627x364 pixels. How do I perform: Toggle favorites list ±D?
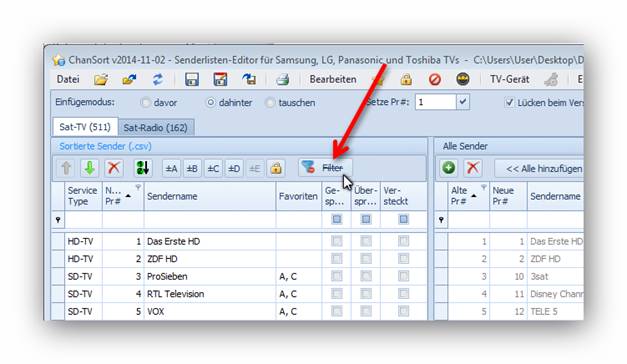(x=234, y=168)
